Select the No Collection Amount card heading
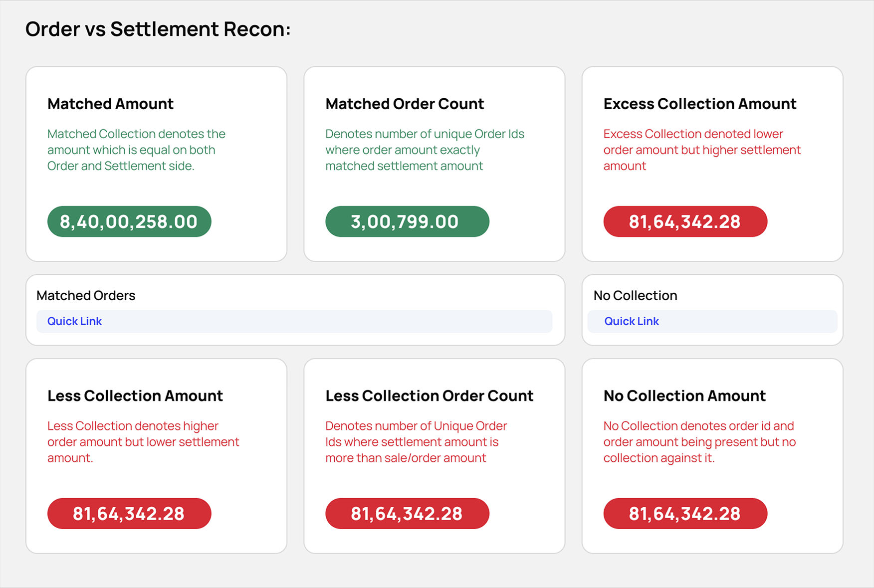The height and width of the screenshot is (588, 874). coord(684,395)
